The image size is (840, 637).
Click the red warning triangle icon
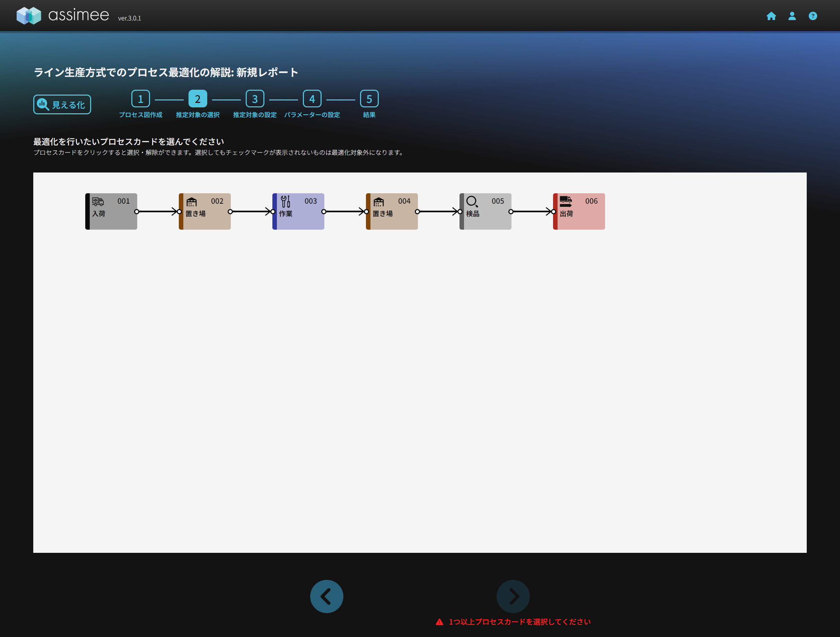pos(439,622)
